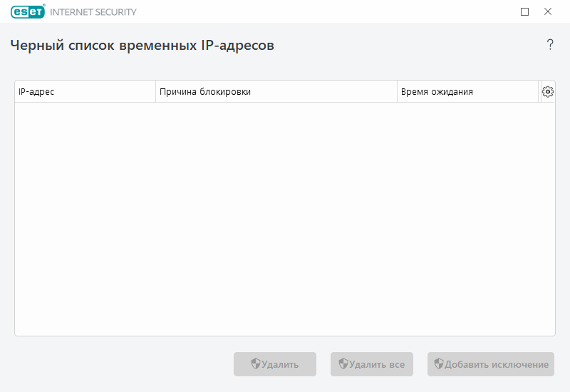Sort by the Причина блокировки column header

(x=276, y=92)
